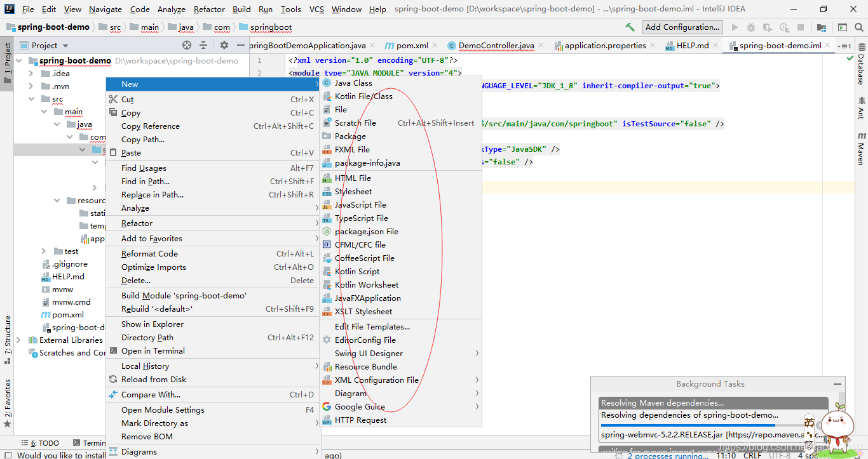The image size is (868, 459).
Task: Switch to HELP.md editor tab
Action: coord(692,46)
